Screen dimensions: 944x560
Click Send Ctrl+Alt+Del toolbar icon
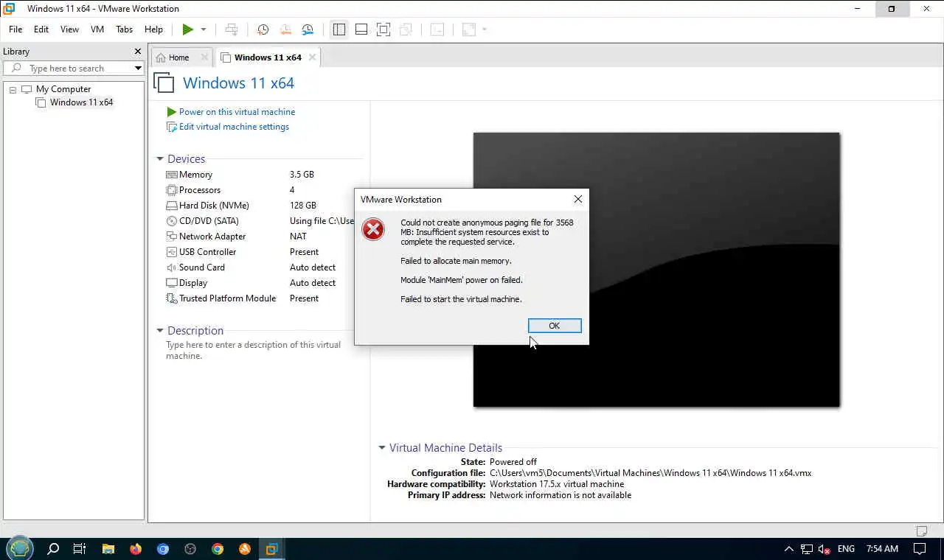[x=232, y=29]
